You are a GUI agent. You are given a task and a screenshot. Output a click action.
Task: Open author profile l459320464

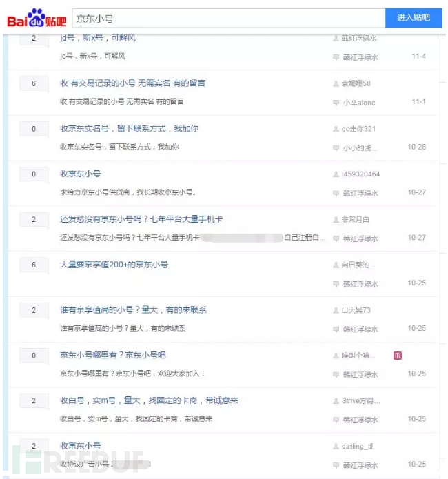click(360, 174)
